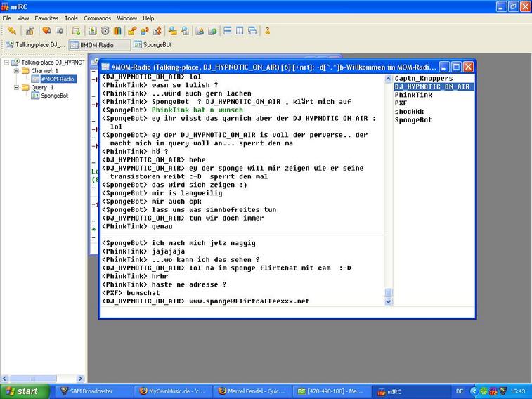Open the Favorites menu

(46, 18)
